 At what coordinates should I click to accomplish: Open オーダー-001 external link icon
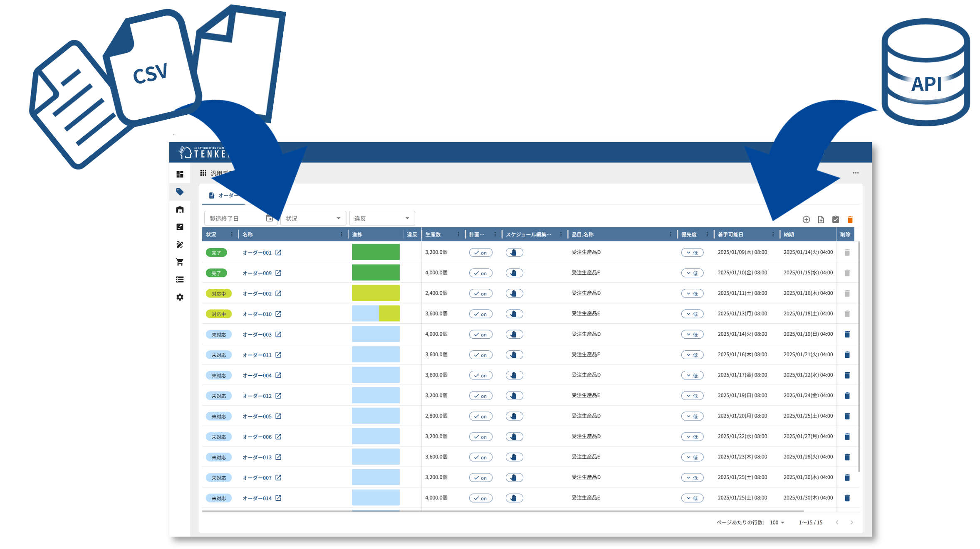tap(278, 253)
